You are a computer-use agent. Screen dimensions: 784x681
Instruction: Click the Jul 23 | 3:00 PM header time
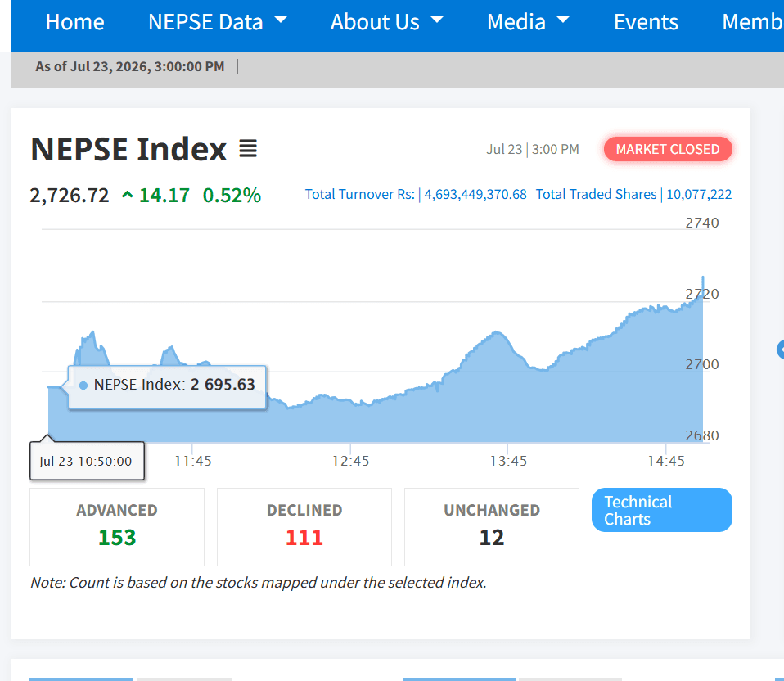533,149
